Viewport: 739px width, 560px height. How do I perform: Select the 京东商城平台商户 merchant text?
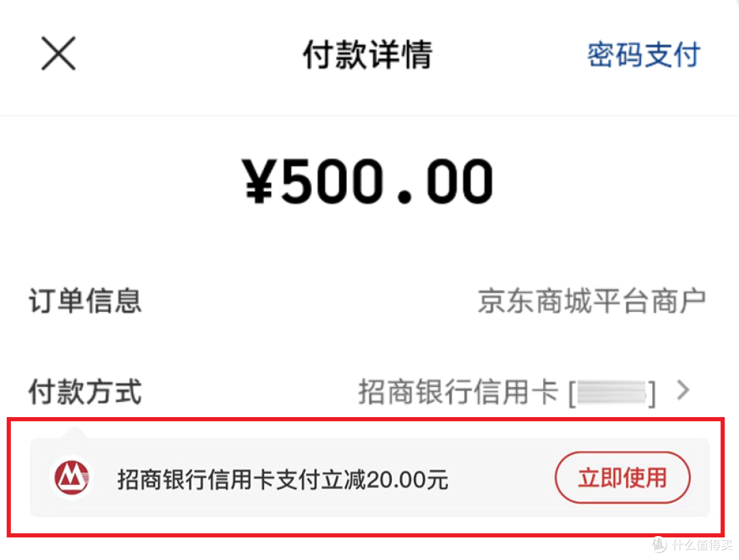point(591,301)
